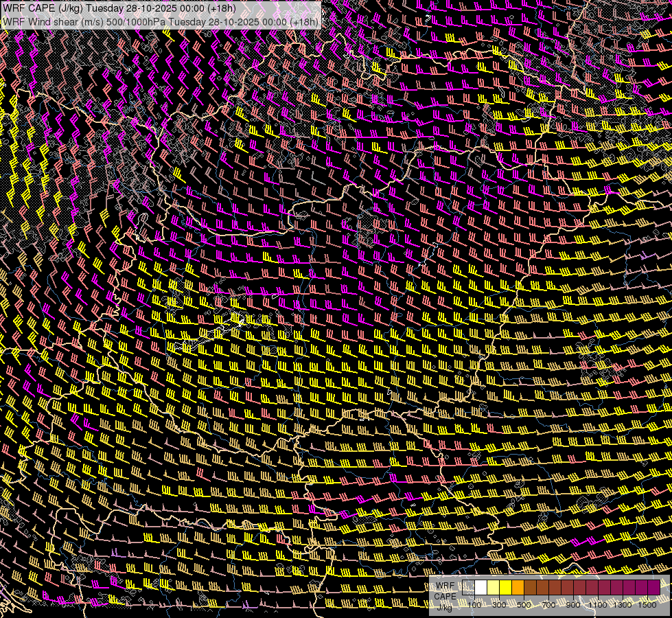Click the 300 legend value
The width and height of the screenshot is (672, 618).
tap(499, 605)
